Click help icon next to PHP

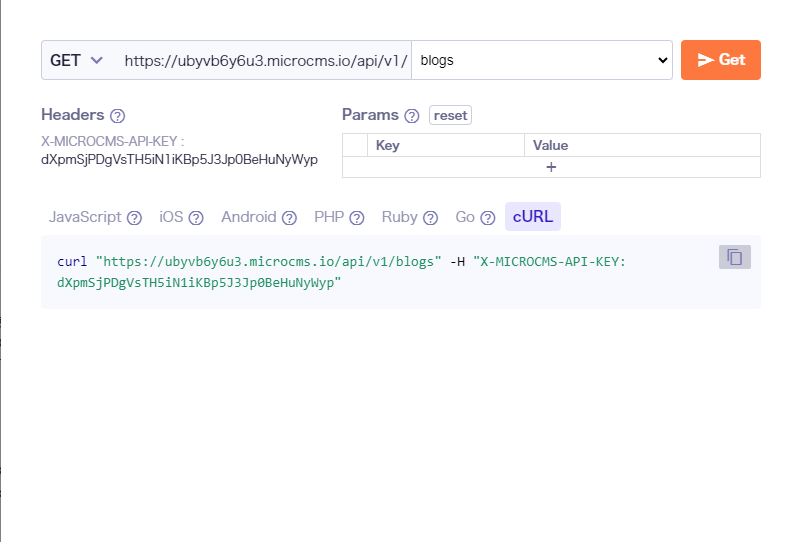click(357, 218)
